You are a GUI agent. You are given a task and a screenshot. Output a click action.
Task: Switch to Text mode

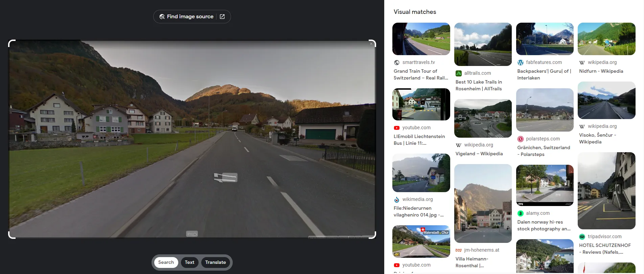[x=189, y=262]
